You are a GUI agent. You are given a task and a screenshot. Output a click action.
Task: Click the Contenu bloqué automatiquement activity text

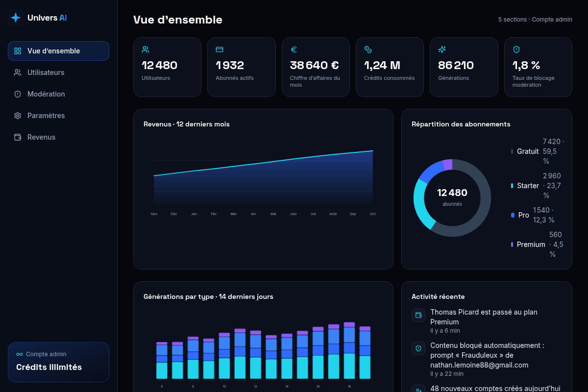tap(487, 355)
